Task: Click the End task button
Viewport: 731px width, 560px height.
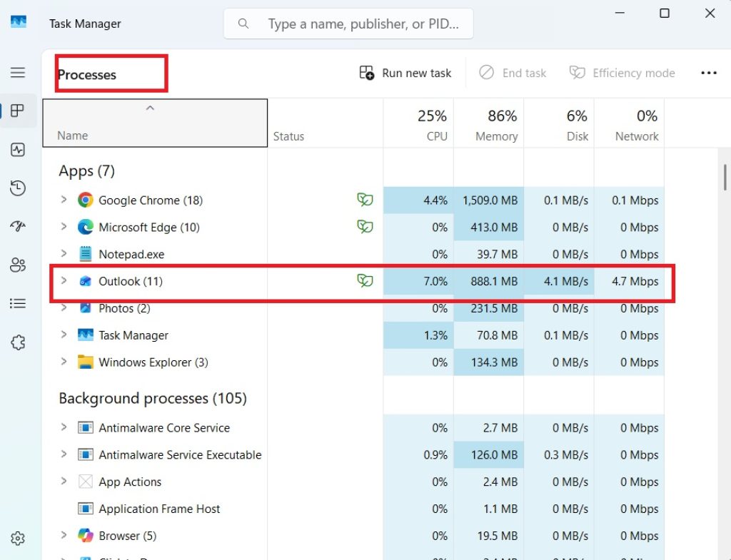Action: (513, 73)
